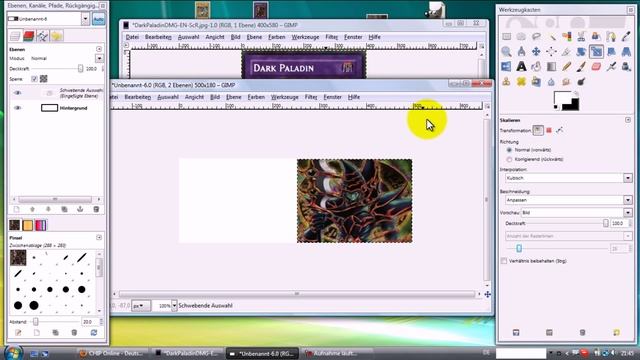Enable Verhältnis beibehalten checkbox

504,261
